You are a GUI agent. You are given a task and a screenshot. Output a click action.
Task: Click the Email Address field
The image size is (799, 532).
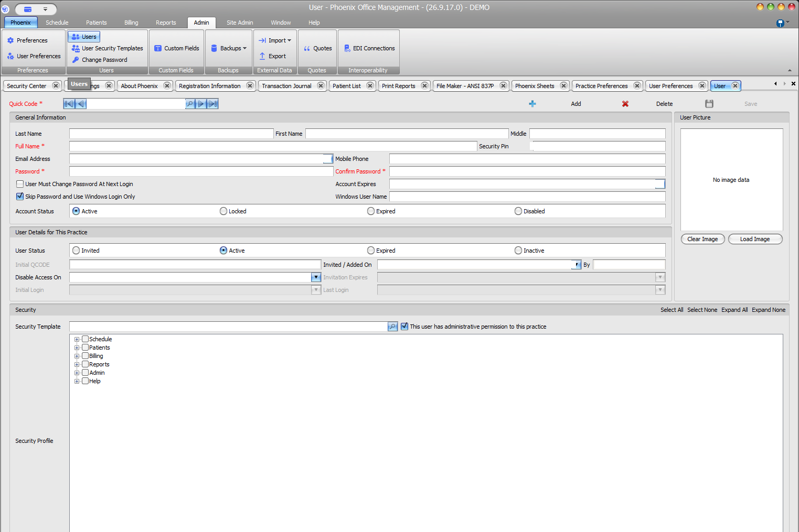(201, 159)
